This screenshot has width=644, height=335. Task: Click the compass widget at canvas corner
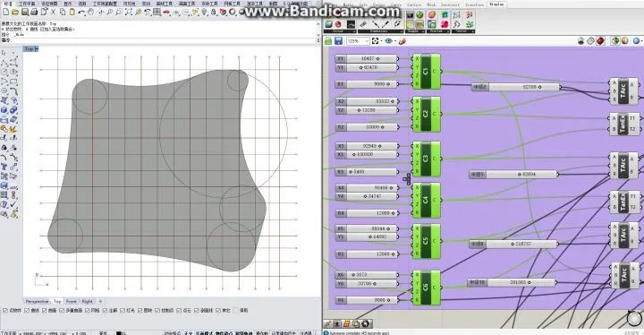click(634, 318)
